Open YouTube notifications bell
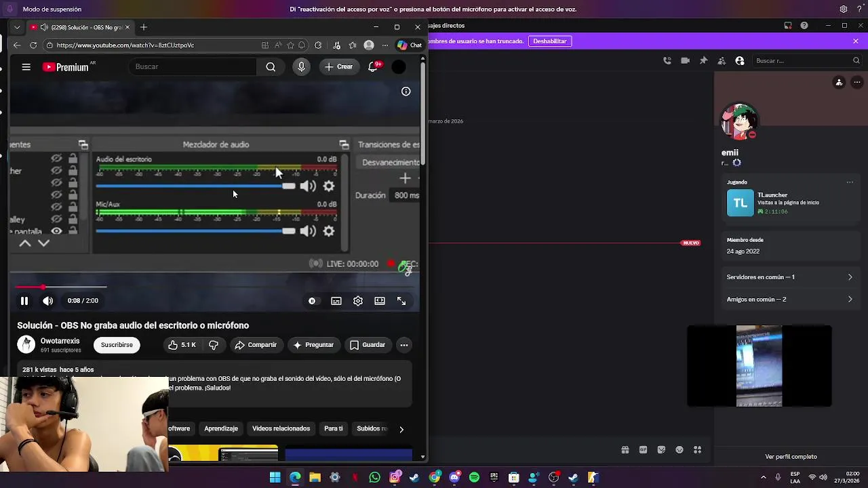The image size is (868, 488). 372,66
